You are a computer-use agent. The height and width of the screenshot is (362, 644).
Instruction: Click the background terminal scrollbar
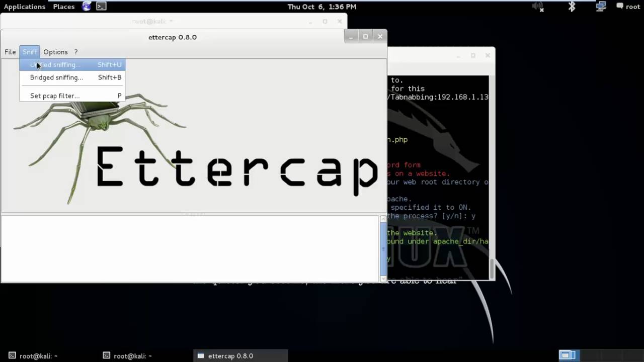492,268
